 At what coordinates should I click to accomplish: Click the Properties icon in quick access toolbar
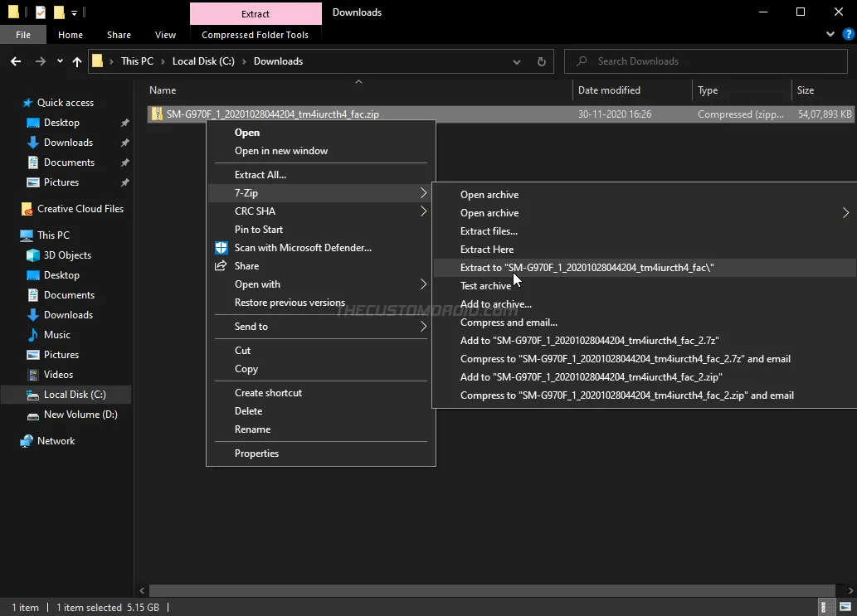click(x=40, y=11)
